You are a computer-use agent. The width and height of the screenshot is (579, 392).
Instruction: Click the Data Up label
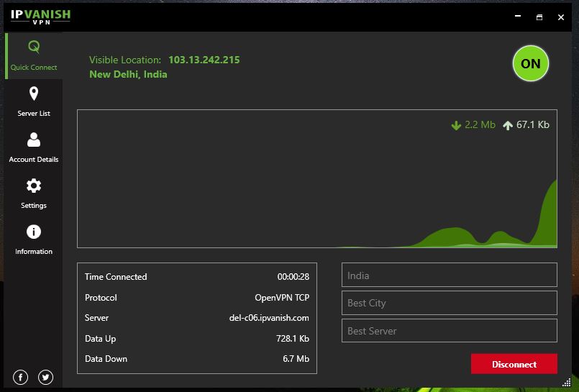coord(101,339)
